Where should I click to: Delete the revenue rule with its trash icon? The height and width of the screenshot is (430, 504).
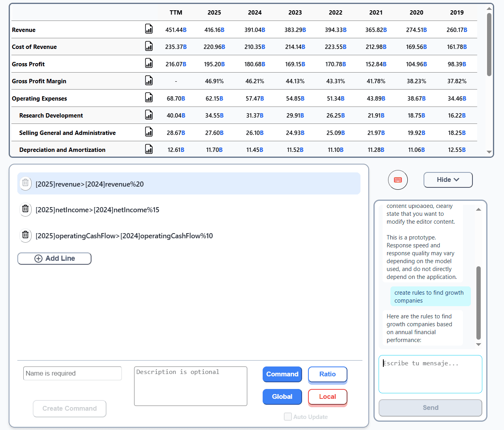(x=25, y=183)
